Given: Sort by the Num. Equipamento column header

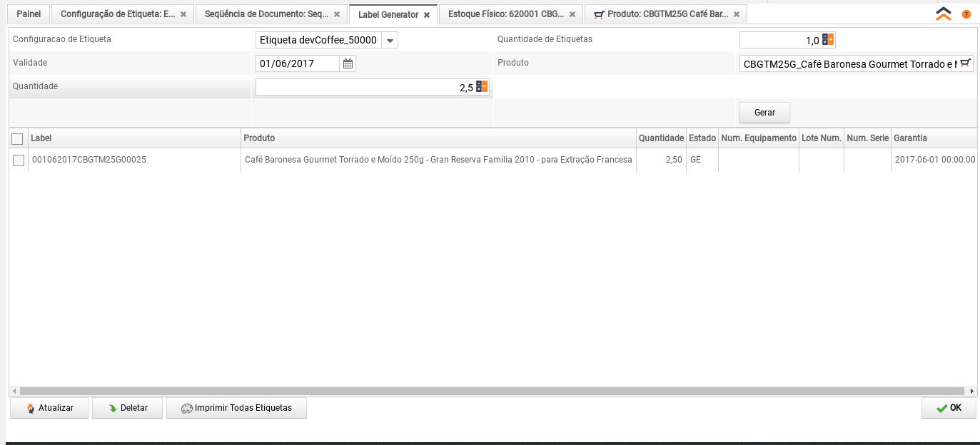Looking at the screenshot, I should (x=759, y=138).
